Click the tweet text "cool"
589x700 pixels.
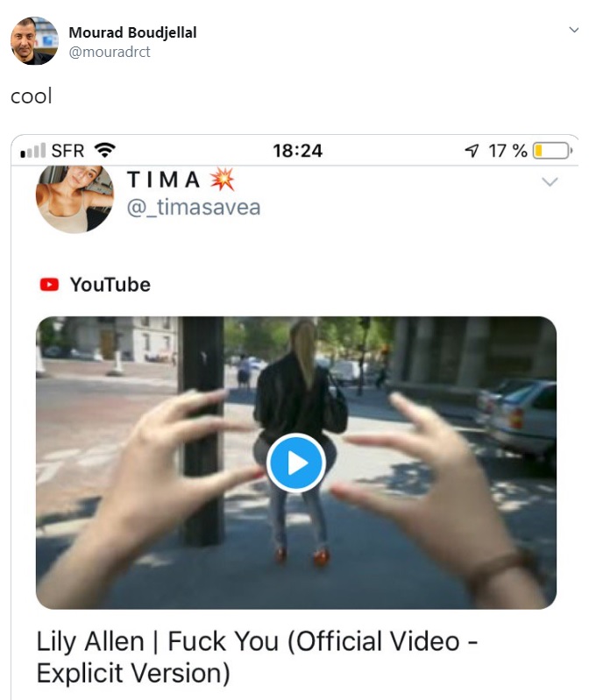pos(32,96)
